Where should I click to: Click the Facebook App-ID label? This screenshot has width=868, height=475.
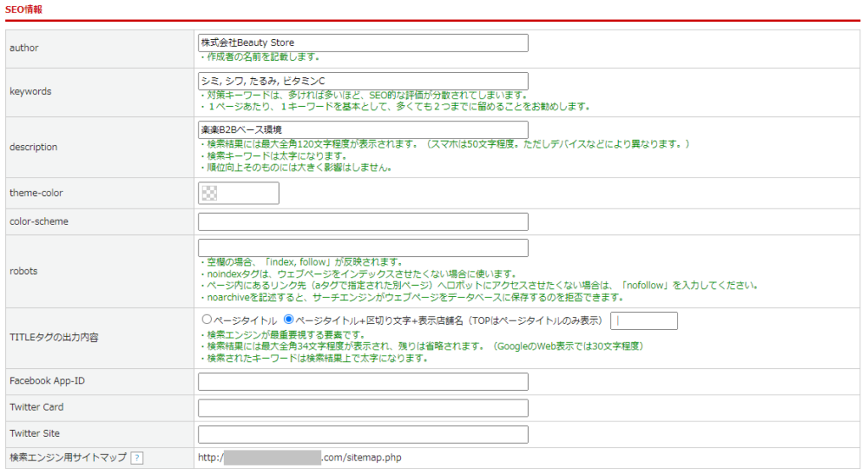47,381
